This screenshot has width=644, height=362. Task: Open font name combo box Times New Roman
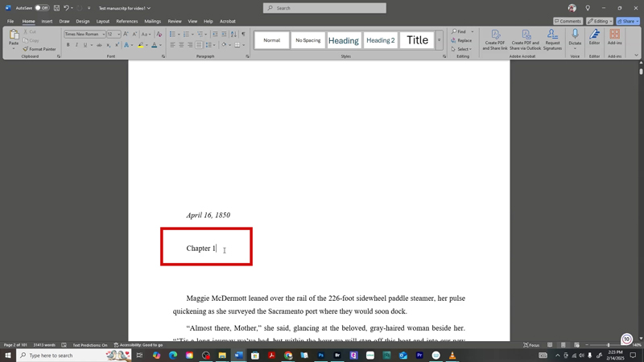(x=85, y=34)
